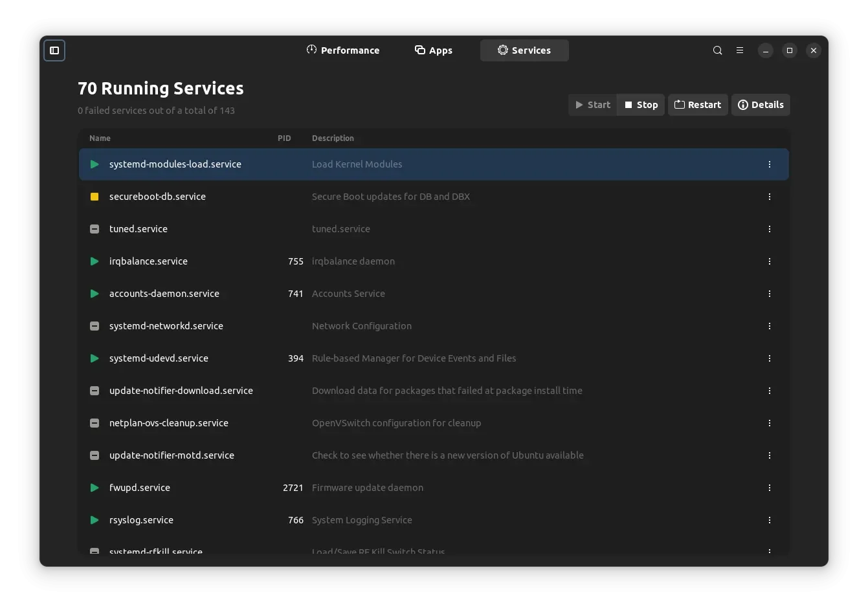868x610 pixels.
Task: Click the 'Firmware update daemon' description
Action: point(368,488)
